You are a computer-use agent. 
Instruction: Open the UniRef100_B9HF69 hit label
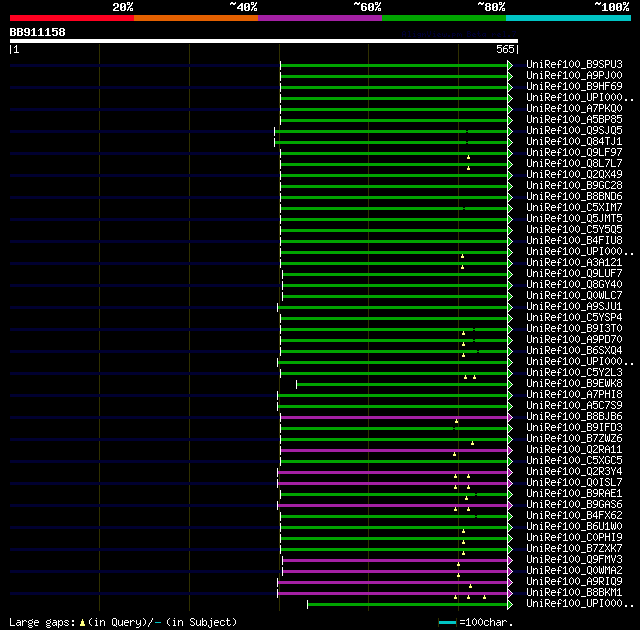[x=574, y=87]
